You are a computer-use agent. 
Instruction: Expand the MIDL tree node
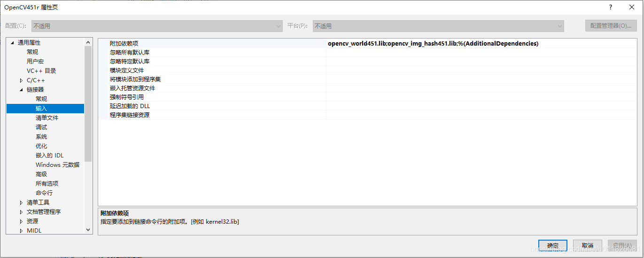click(21, 231)
